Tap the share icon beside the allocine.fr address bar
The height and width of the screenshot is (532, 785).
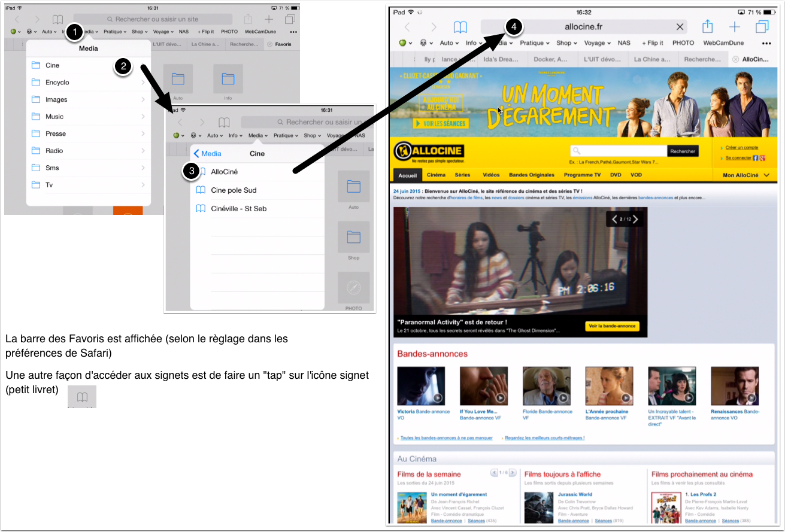coord(707,27)
